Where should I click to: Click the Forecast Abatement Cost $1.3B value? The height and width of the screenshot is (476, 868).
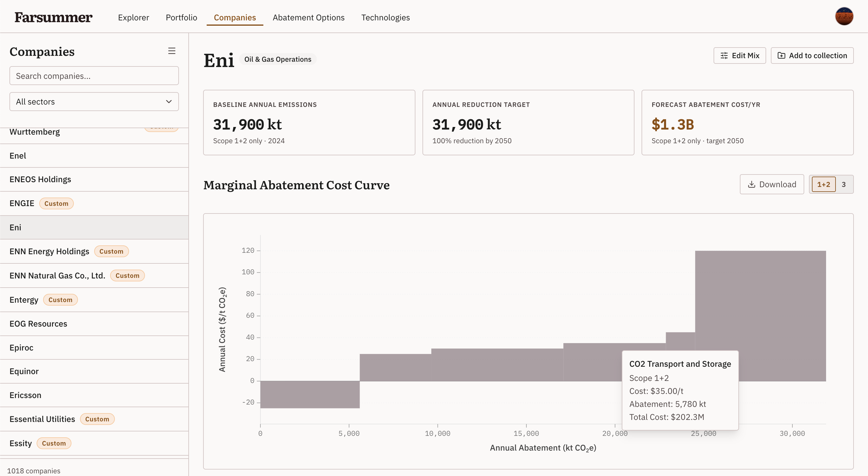point(673,124)
